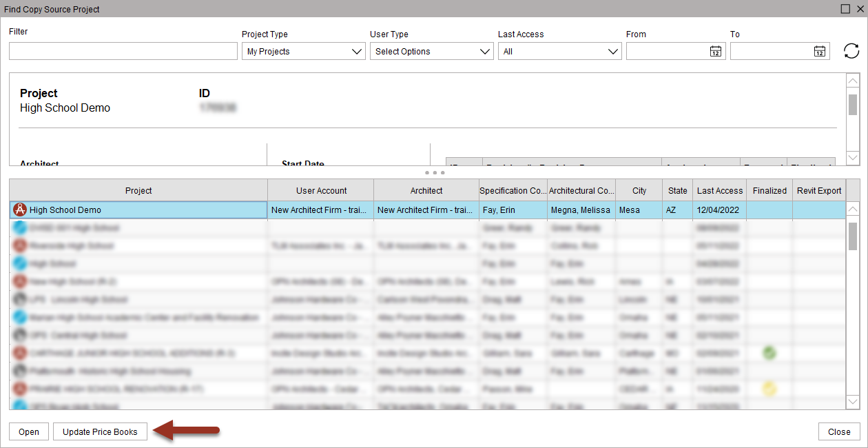868x448 pixels.
Task: Click Close to dismiss the dialog
Action: pos(839,431)
